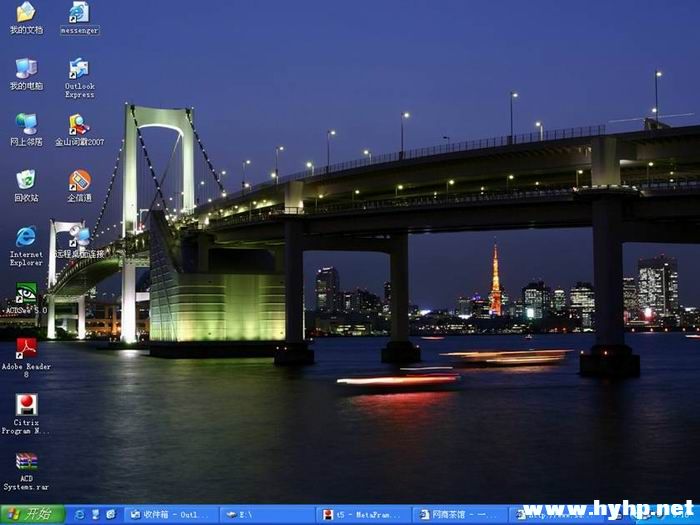Screen dimensions: 700x525
Task: Click the 开始 (Start) button
Action: coord(32,514)
